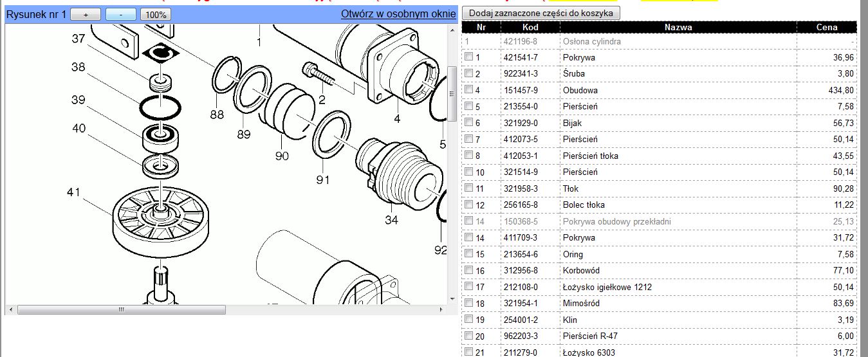This screenshot has height=357, width=868.
Task: Check the box for 20 Pierścień R-47
Action: [x=469, y=336]
